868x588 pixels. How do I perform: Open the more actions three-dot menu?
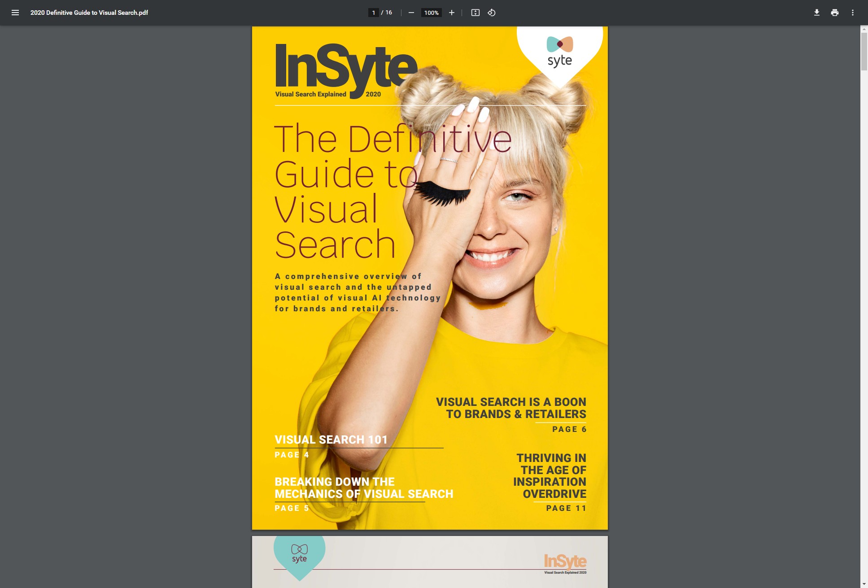852,13
